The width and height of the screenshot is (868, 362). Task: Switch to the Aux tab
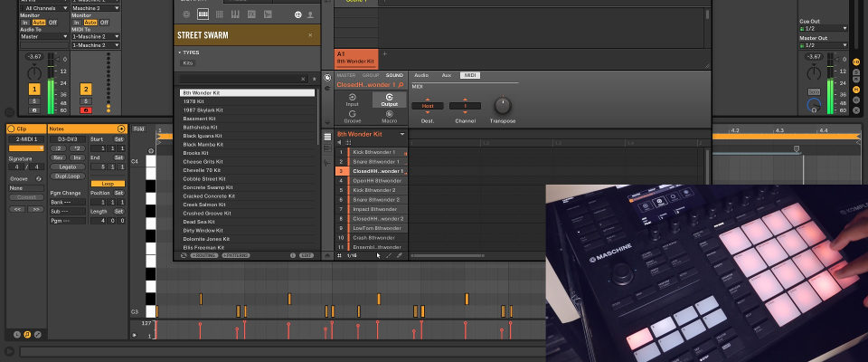[446, 75]
